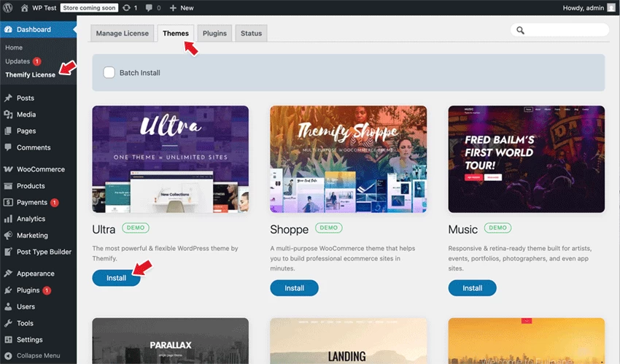
Task: Install the Music theme
Action: (x=472, y=288)
